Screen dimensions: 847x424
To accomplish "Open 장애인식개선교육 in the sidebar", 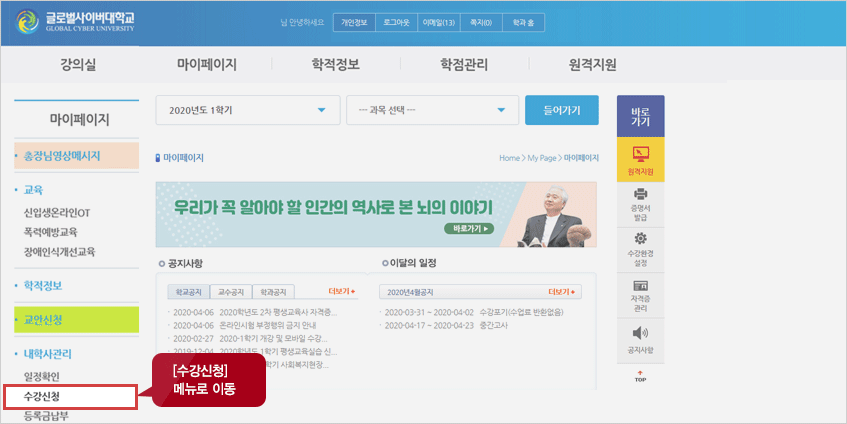I will 59,252.
